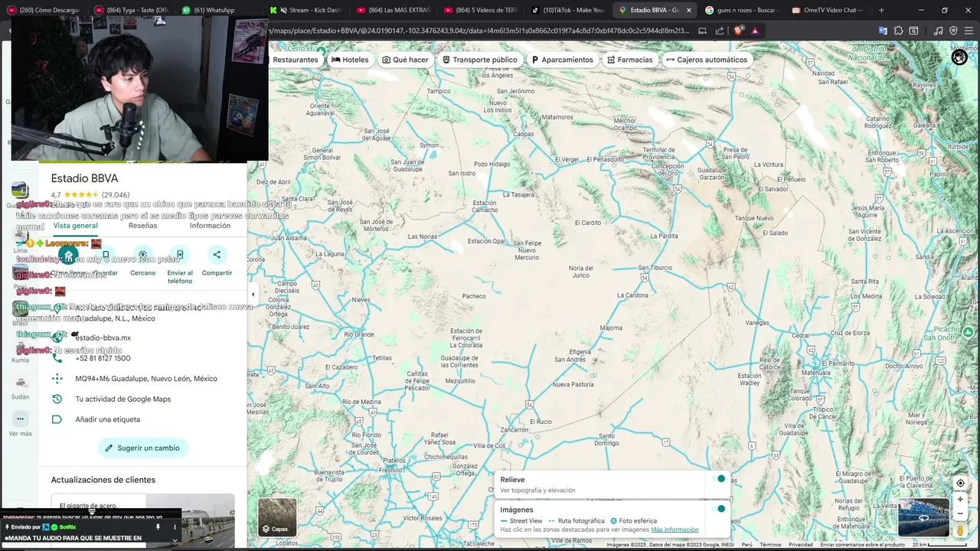Close the Estadio BBVA tab
The image size is (980, 551).
688,10
